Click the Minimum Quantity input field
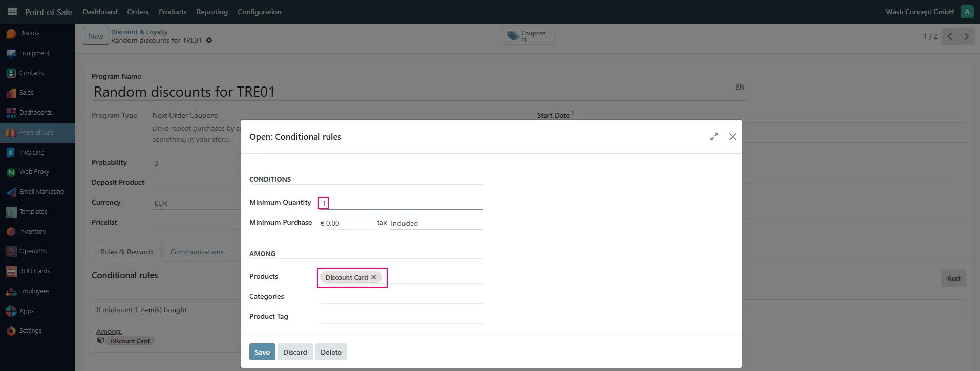The height and width of the screenshot is (371, 980). click(401, 203)
